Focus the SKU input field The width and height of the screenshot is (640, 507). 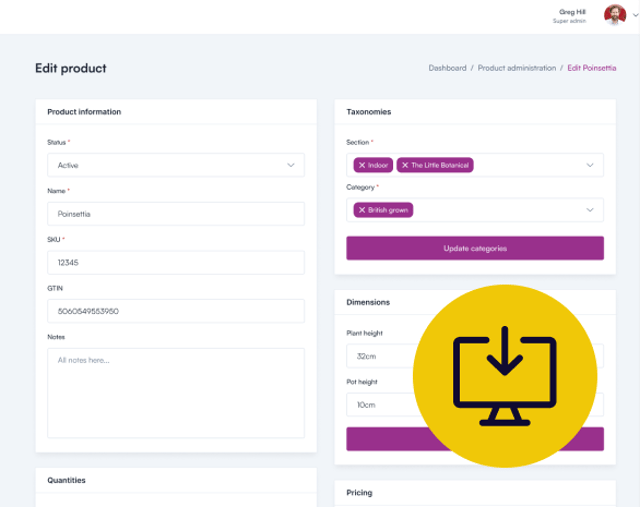coord(176,262)
